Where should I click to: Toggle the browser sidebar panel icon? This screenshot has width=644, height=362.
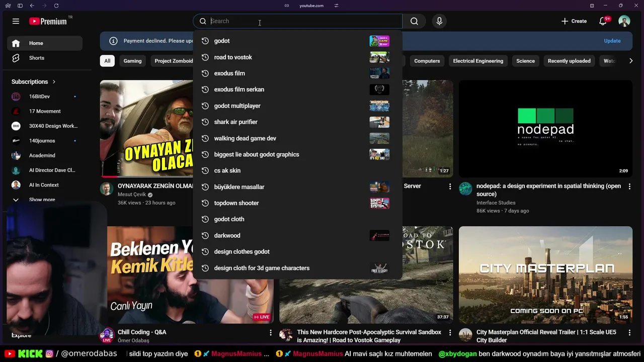(x=20, y=6)
